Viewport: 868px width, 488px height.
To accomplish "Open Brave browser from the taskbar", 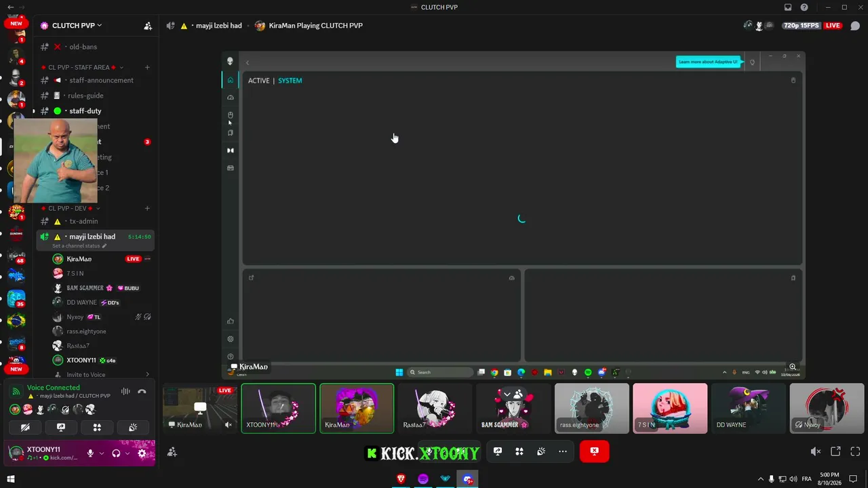I will [401, 479].
